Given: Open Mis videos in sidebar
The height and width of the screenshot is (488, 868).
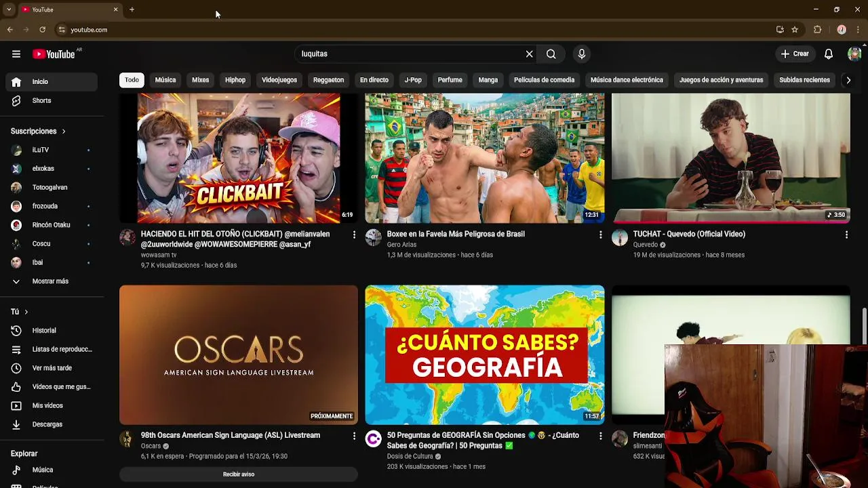Looking at the screenshot, I should coord(52,406).
